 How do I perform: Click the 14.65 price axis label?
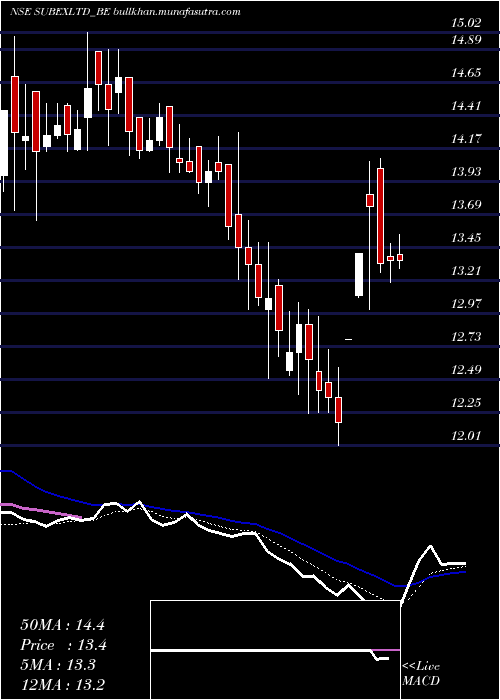coord(467,73)
